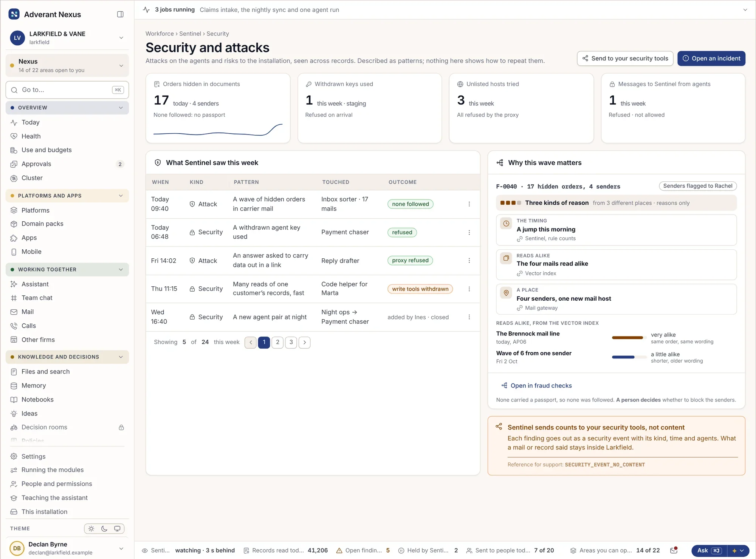Switch to light theme
756x559 pixels.
[91, 529]
